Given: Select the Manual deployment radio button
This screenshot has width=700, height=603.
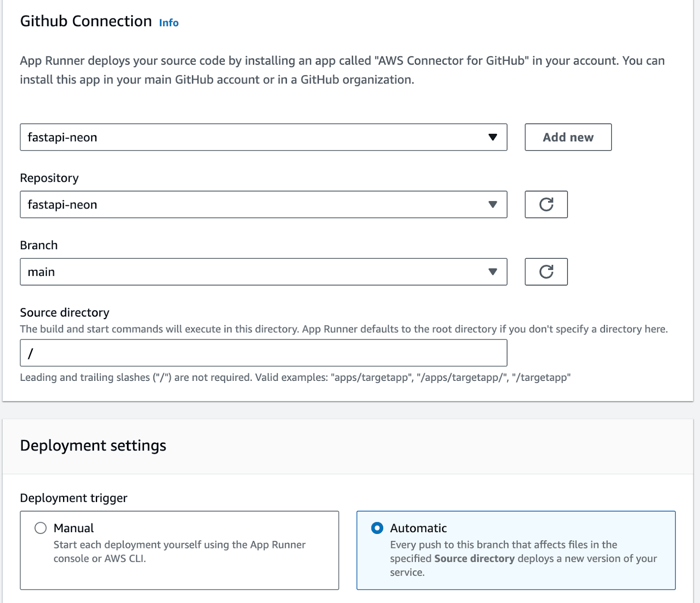Looking at the screenshot, I should tap(41, 528).
